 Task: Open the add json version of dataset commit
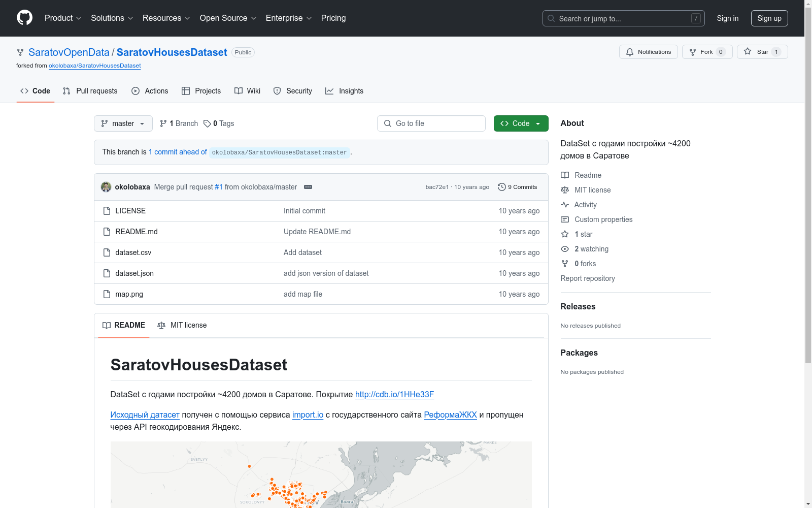(326, 273)
